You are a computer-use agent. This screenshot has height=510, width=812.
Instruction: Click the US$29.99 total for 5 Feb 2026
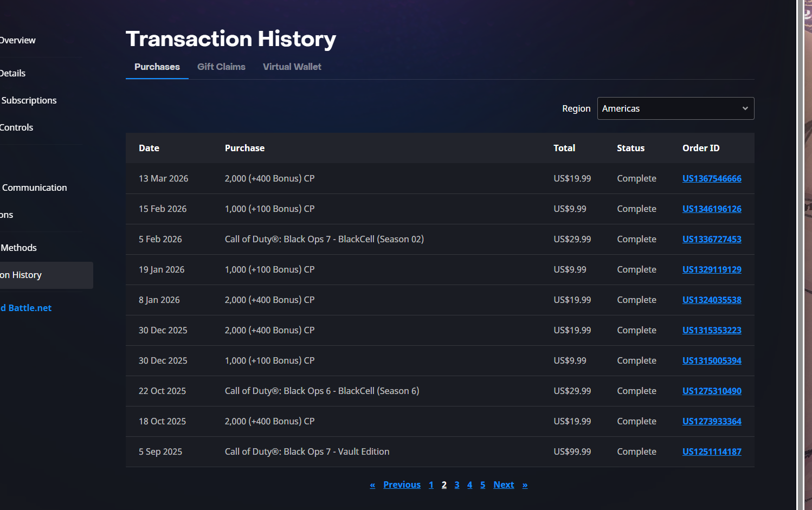coord(572,239)
